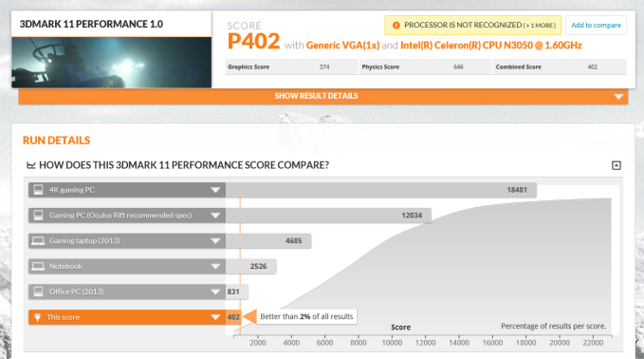Click the 2526 score bar value
The image size is (644, 359).
(x=258, y=267)
